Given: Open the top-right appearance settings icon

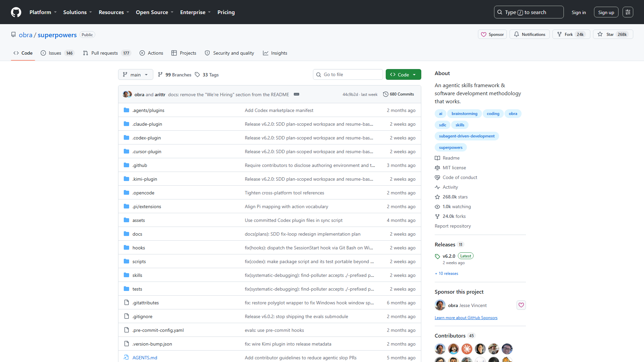Looking at the screenshot, I should pyautogui.click(x=628, y=12).
